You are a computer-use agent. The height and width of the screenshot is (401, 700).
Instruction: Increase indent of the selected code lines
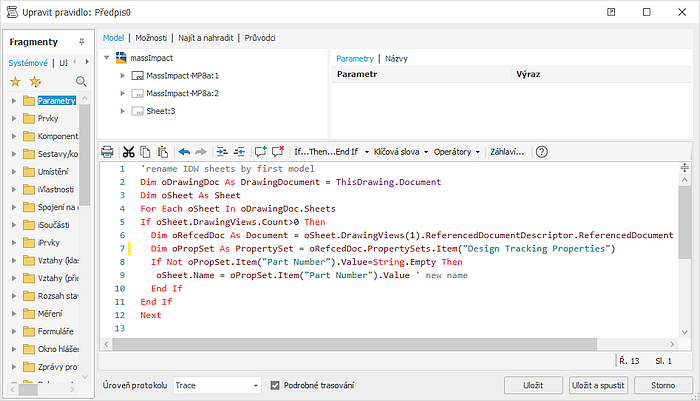point(219,152)
